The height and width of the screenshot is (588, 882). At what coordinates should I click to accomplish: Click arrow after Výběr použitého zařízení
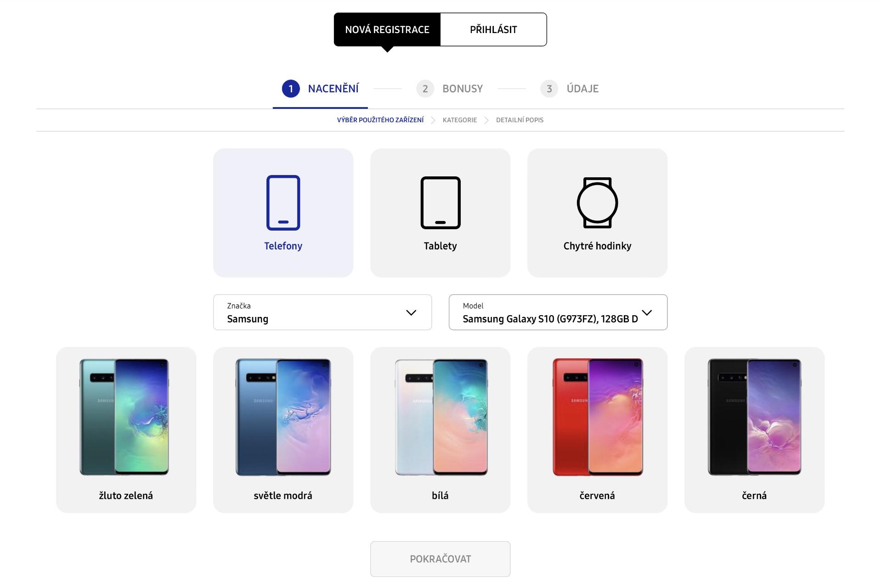[x=433, y=120]
